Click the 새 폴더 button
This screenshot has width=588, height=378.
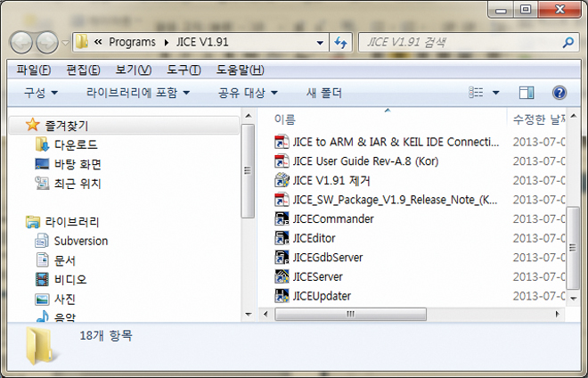pos(324,93)
